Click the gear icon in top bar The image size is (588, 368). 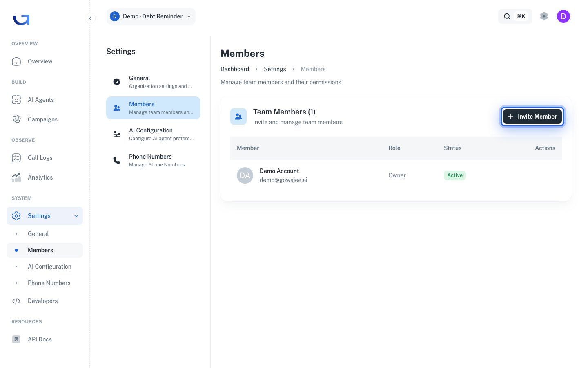(544, 16)
